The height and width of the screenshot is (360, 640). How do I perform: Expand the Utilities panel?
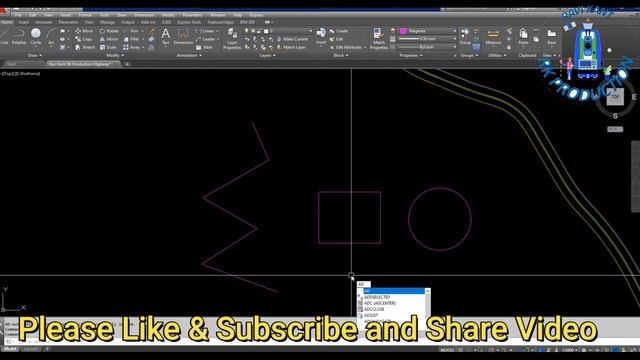coord(497,55)
